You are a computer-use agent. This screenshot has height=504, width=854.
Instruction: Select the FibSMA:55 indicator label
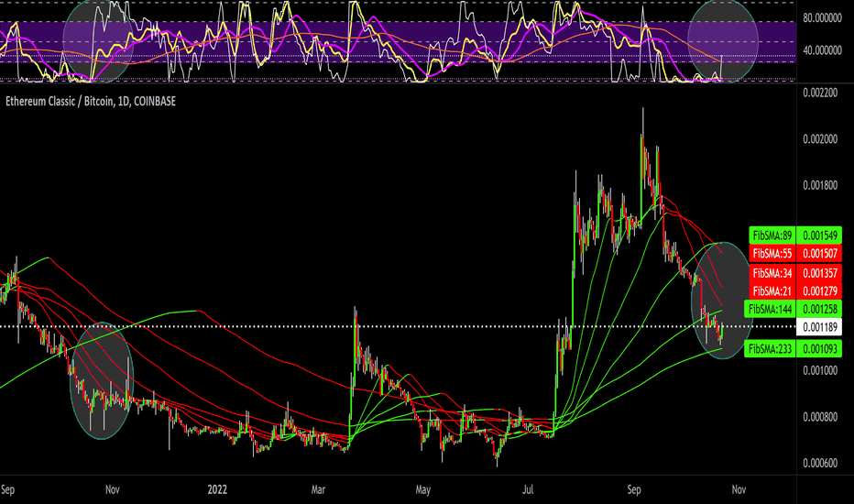coord(772,253)
